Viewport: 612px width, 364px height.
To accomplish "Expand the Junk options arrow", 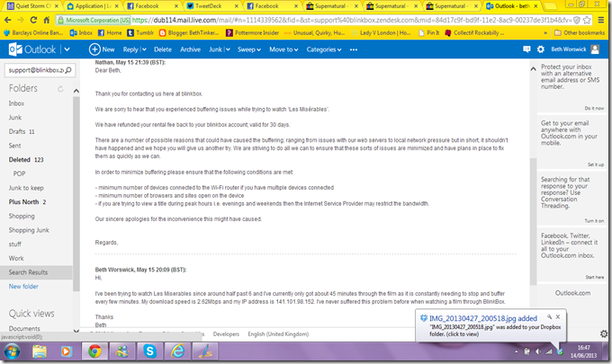I will [x=228, y=49].
